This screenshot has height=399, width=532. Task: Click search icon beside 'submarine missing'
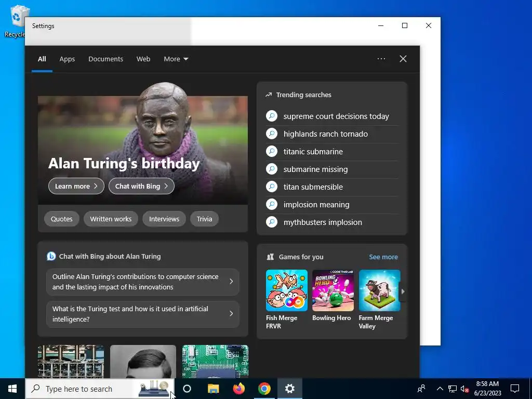coord(272,169)
